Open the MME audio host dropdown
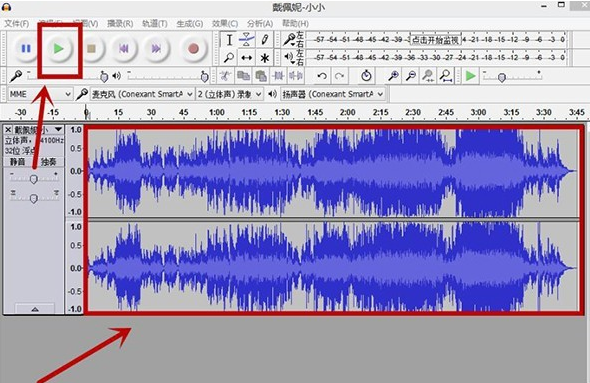 tap(40, 94)
